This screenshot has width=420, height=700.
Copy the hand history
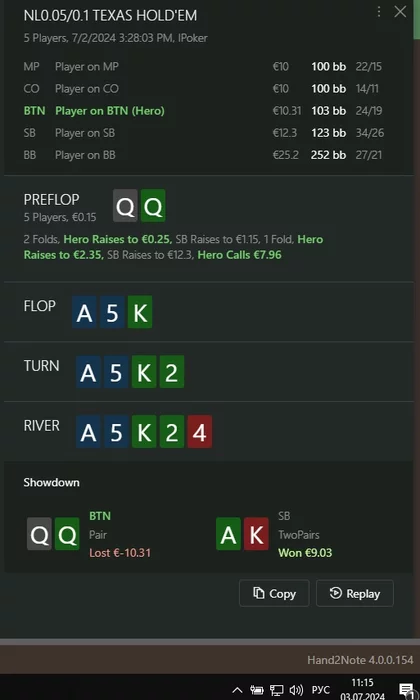click(274, 593)
